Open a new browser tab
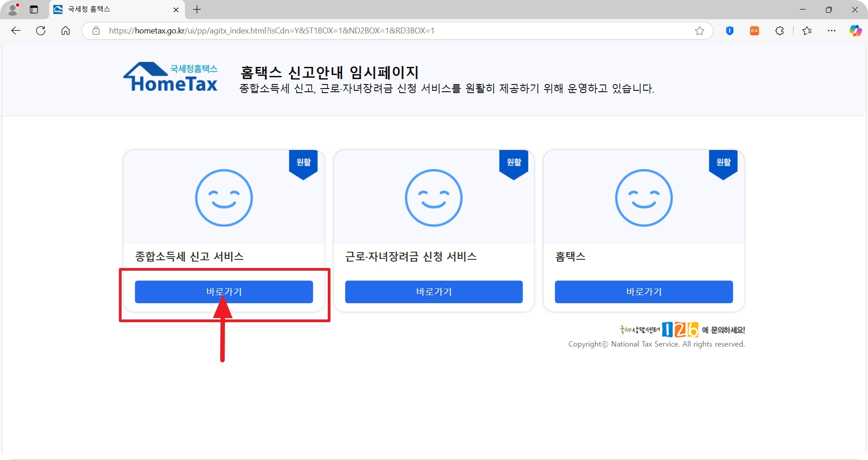Screen dimensions: 868x460 pyautogui.click(x=197, y=9)
